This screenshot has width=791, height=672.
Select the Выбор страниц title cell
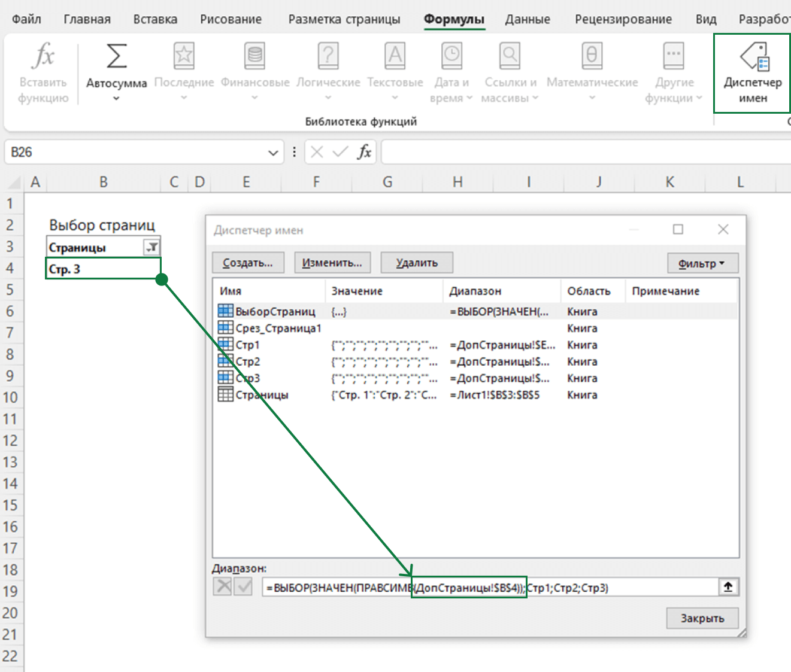(102, 225)
